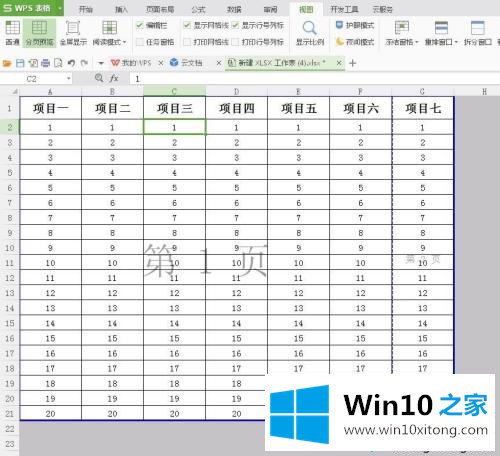Viewport: 500px width, 456px height.
Task: Enable the Print Row/Column Headers (打印行号列标) checkbox
Action: coord(235,42)
